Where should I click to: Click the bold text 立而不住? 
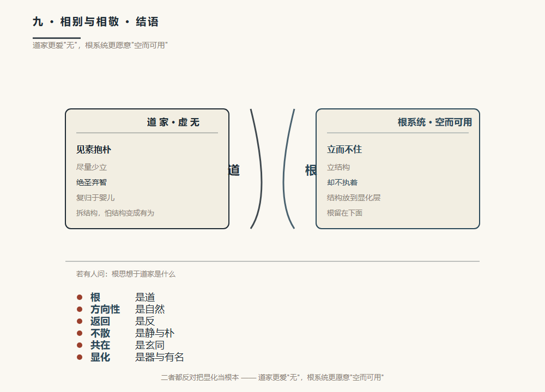pyautogui.click(x=344, y=150)
